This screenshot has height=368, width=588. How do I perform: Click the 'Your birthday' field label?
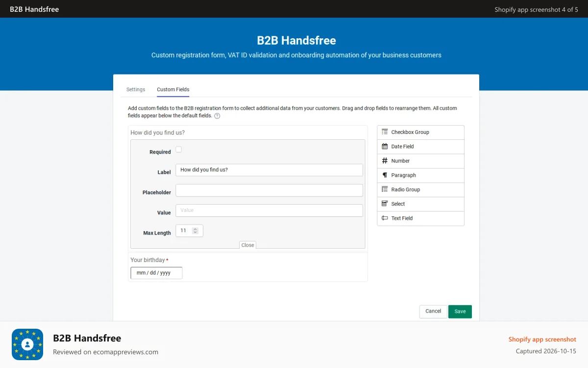tap(147, 260)
